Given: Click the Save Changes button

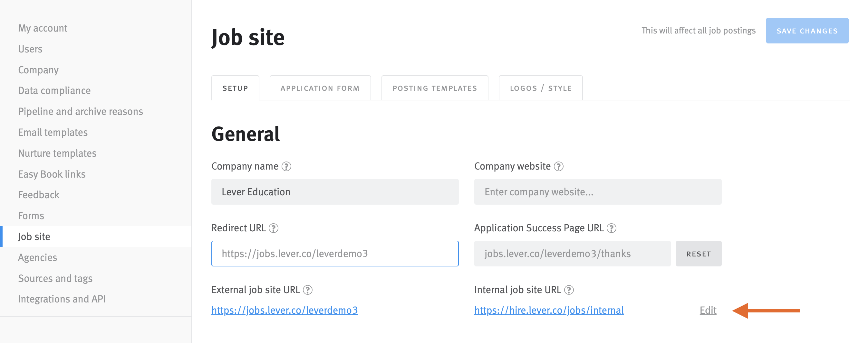Looking at the screenshot, I should click(807, 31).
